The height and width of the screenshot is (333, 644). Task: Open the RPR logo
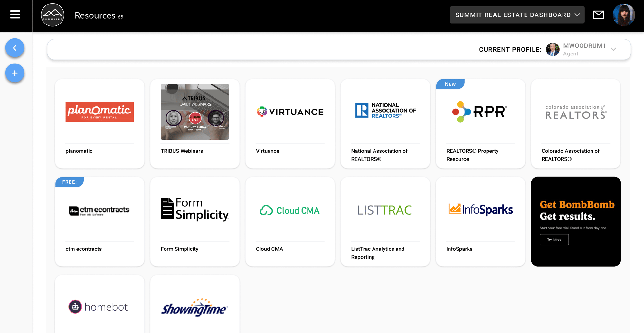pyautogui.click(x=479, y=112)
